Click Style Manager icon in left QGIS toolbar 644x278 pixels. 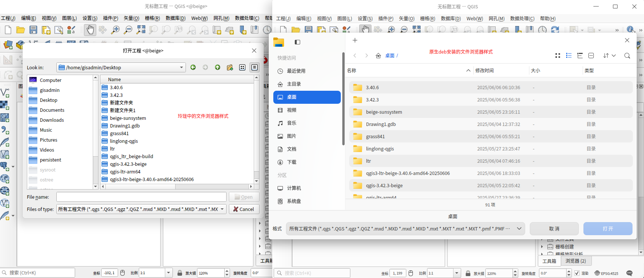pos(71,30)
